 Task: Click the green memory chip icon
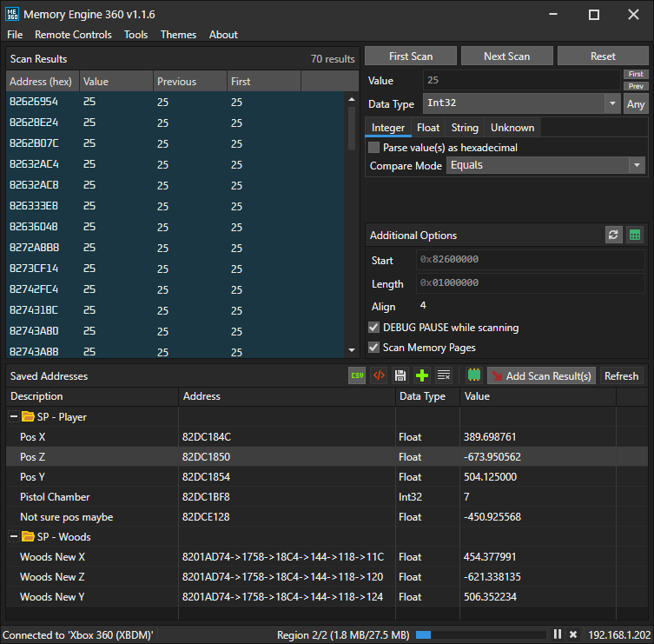click(473, 375)
